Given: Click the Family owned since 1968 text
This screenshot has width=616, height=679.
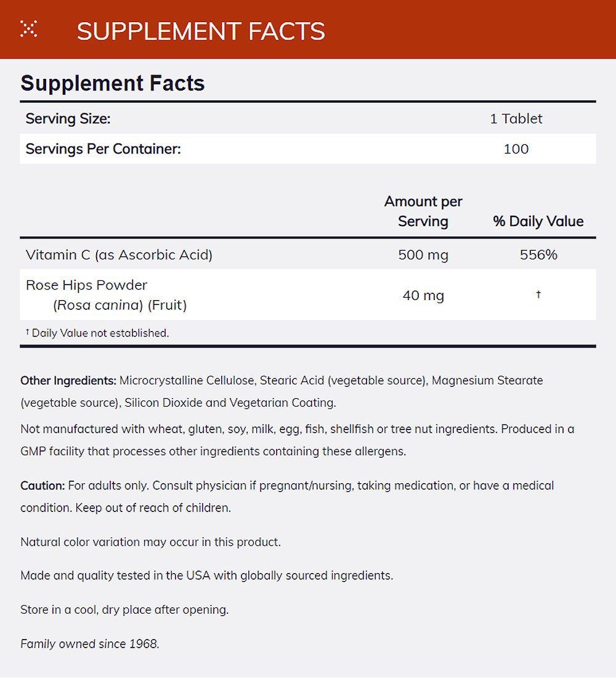Looking at the screenshot, I should pyautogui.click(x=90, y=644).
